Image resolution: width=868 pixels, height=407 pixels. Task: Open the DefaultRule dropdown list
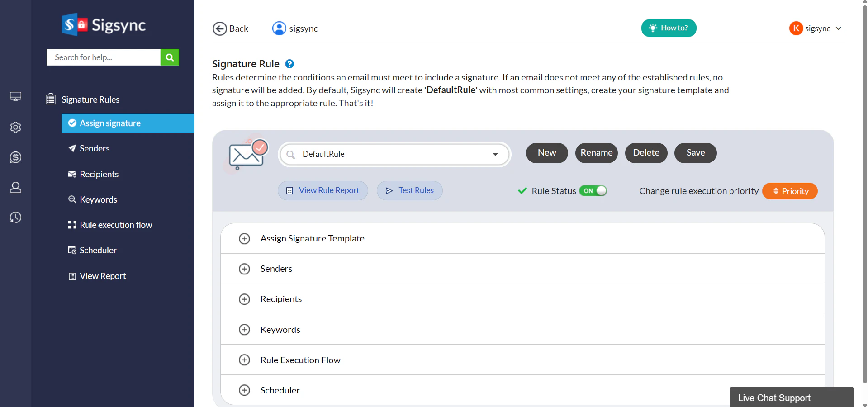tap(495, 154)
